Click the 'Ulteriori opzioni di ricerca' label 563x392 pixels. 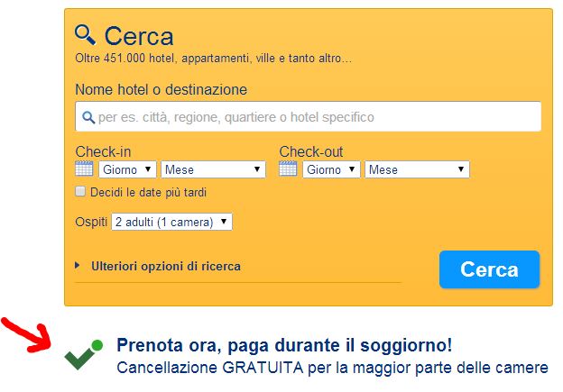[166, 267]
